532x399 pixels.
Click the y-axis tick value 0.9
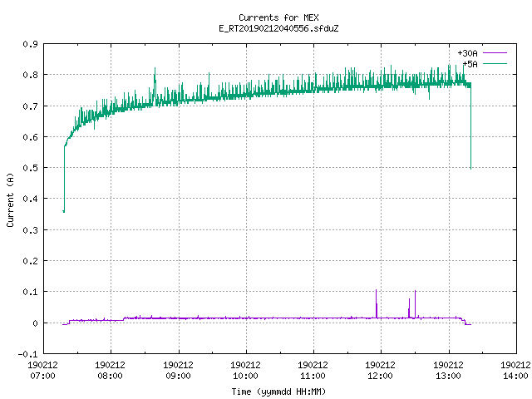point(30,44)
